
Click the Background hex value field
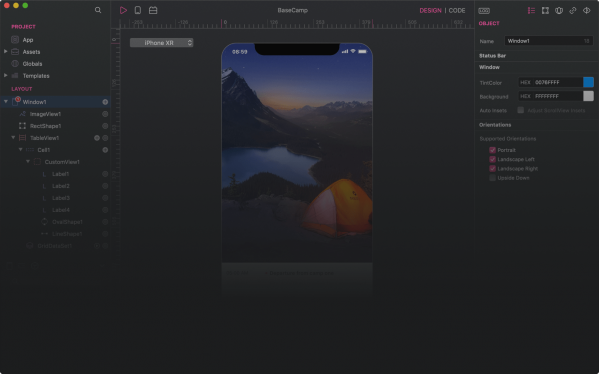pos(558,96)
